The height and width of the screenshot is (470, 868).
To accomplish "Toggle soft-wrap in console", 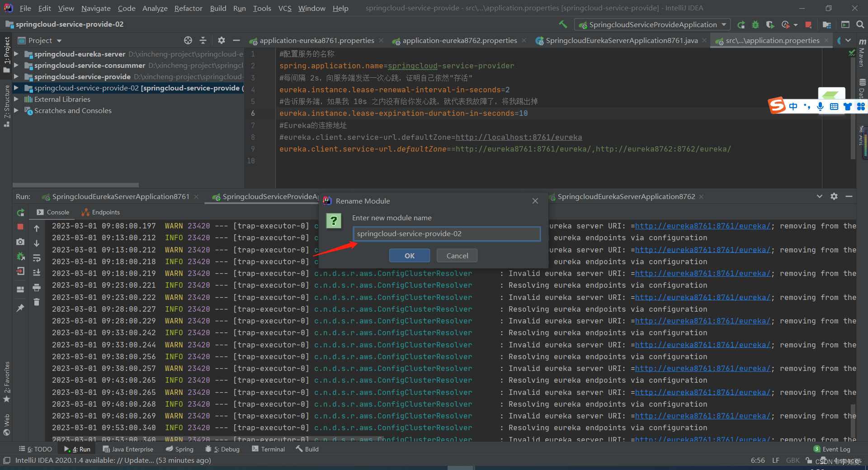I will tap(37, 258).
